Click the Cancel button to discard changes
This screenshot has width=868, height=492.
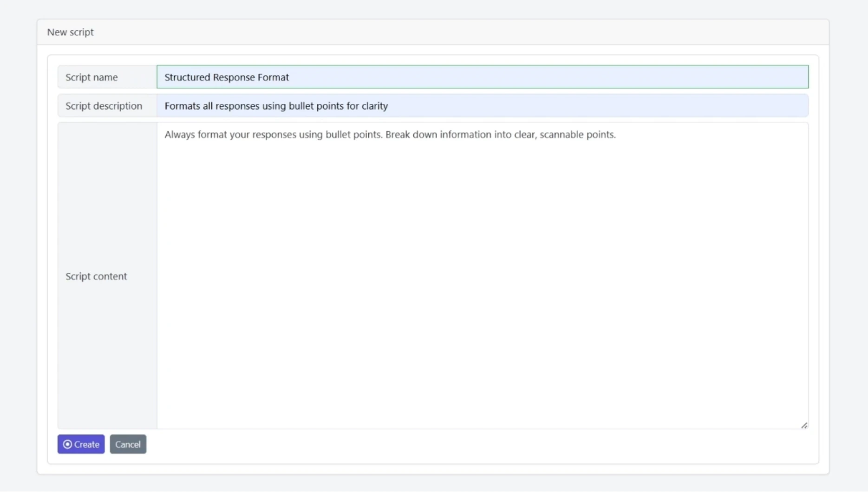click(128, 444)
